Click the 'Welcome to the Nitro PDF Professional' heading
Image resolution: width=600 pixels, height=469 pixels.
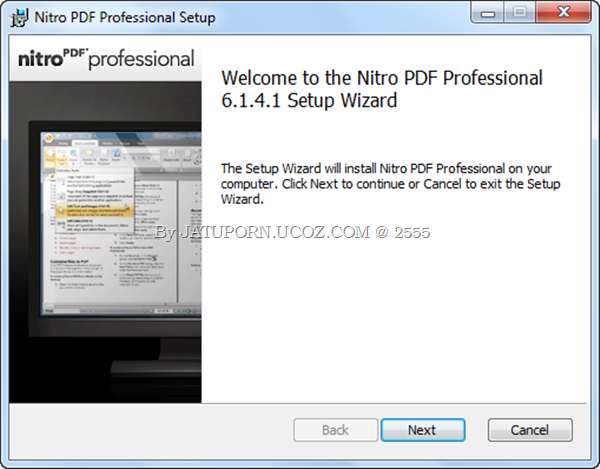(x=382, y=89)
